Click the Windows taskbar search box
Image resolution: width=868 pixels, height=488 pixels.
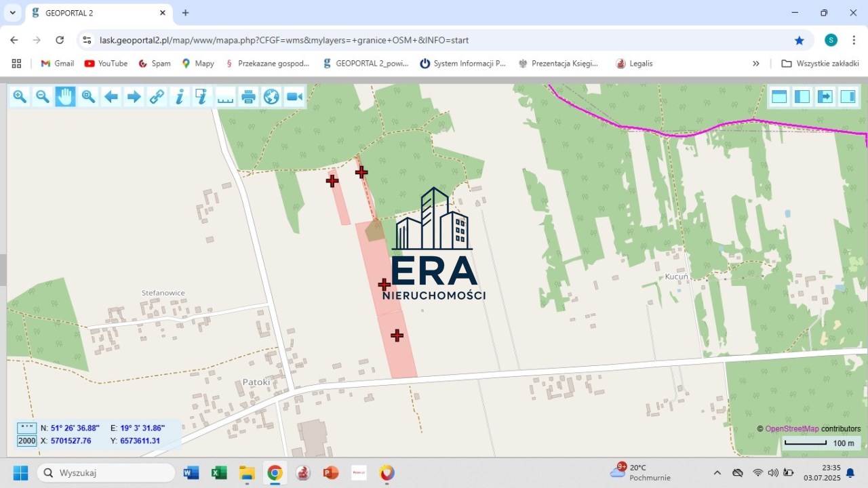coord(106,472)
